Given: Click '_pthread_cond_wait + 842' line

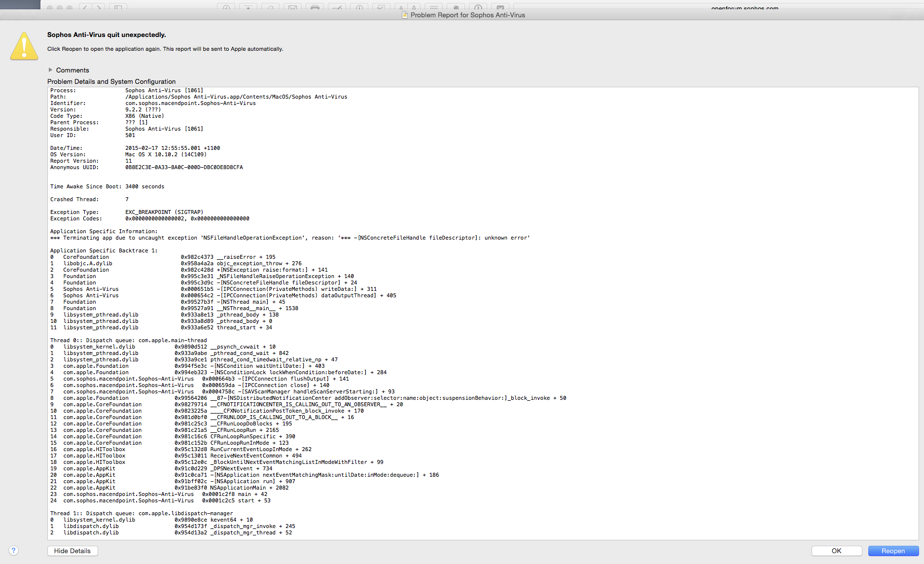Looking at the screenshot, I should (x=170, y=353).
